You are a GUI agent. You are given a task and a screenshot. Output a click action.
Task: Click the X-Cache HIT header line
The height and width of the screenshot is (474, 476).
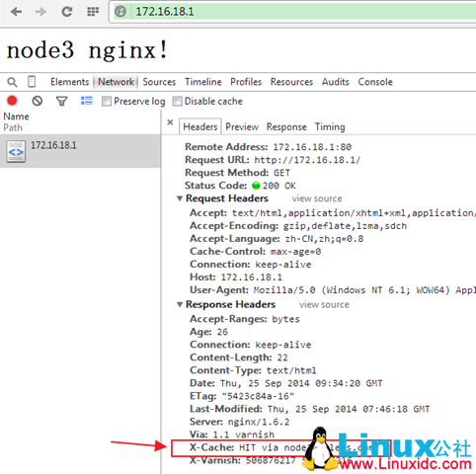pos(281,447)
